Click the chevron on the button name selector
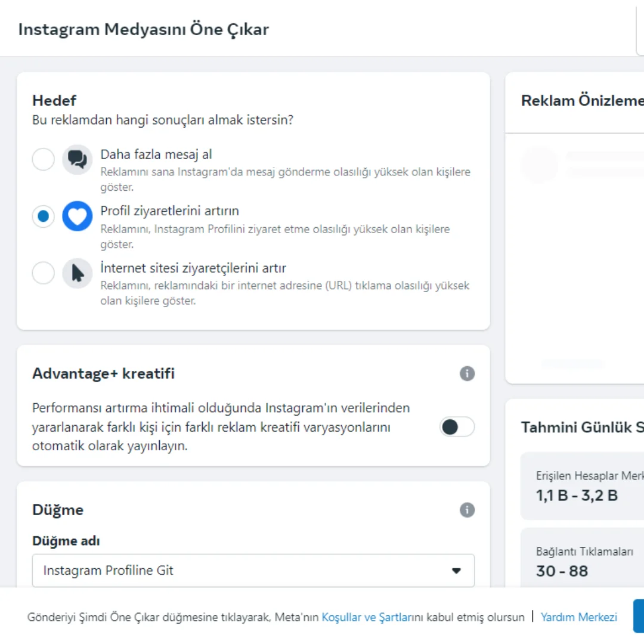The image size is (644, 644). pos(456,571)
